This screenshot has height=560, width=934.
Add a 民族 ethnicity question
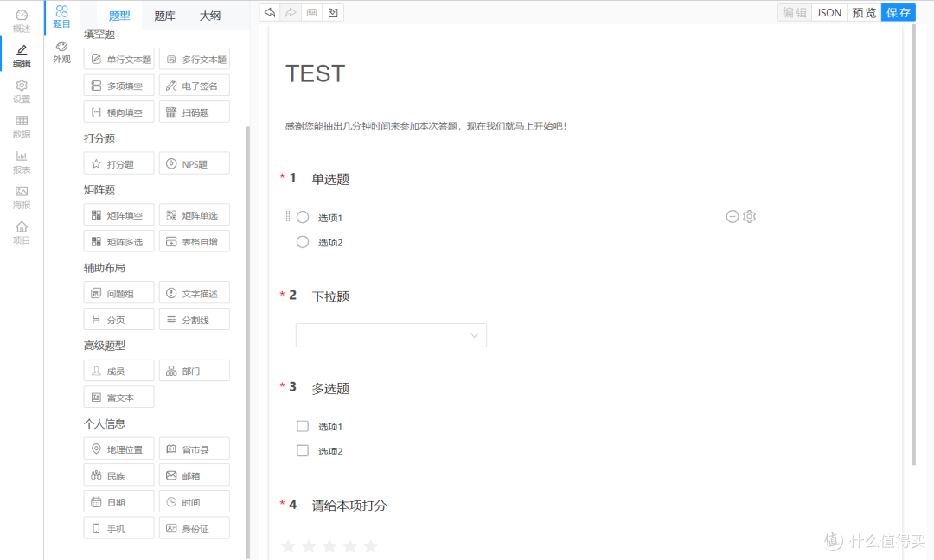119,475
